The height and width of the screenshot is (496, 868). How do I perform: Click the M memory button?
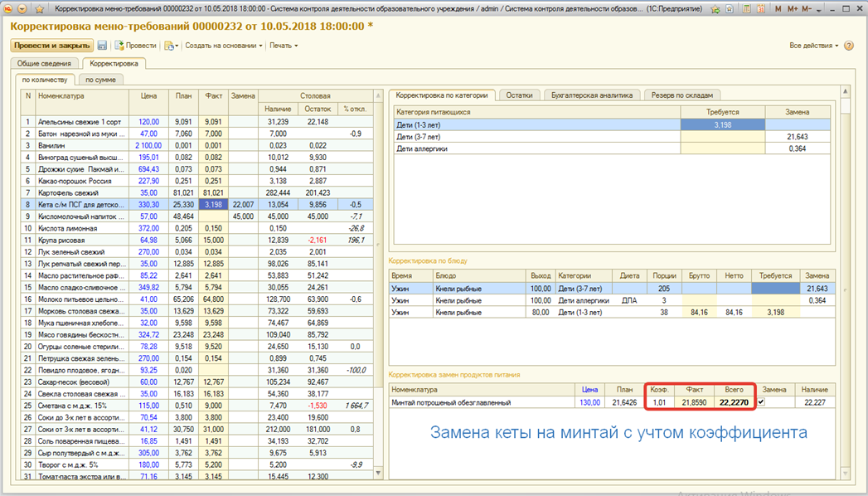778,9
